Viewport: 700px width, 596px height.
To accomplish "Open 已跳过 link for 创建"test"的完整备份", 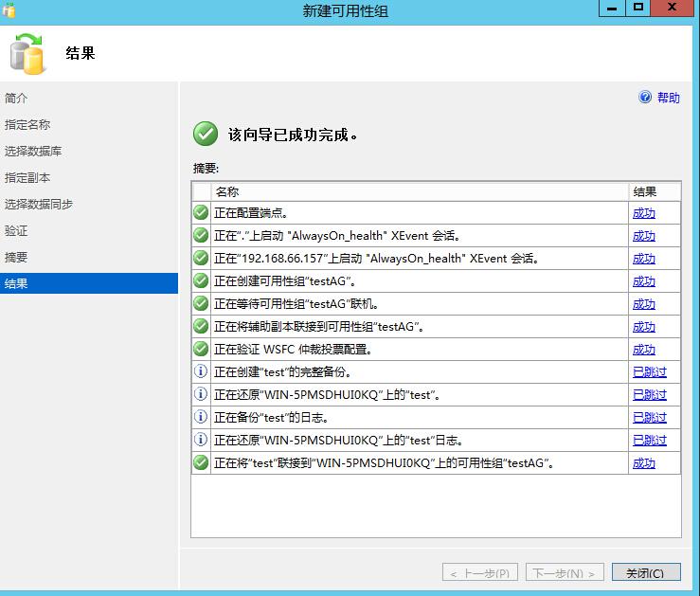I will (x=650, y=372).
